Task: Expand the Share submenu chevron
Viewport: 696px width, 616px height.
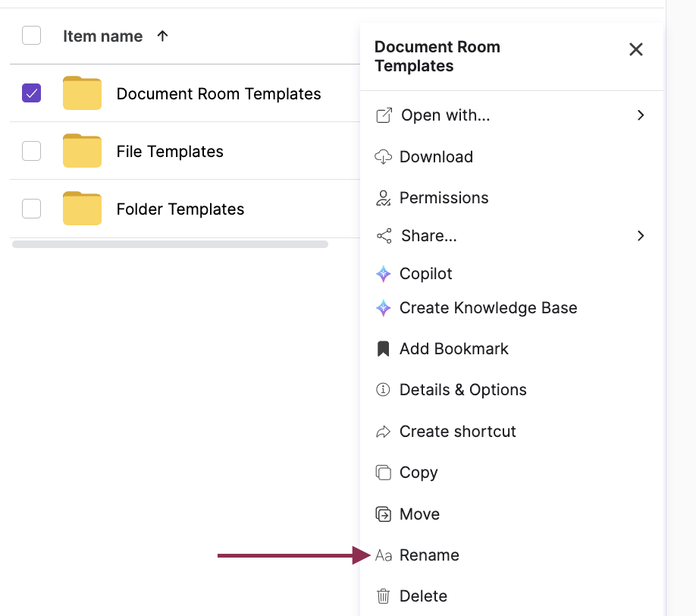Action: [641, 236]
